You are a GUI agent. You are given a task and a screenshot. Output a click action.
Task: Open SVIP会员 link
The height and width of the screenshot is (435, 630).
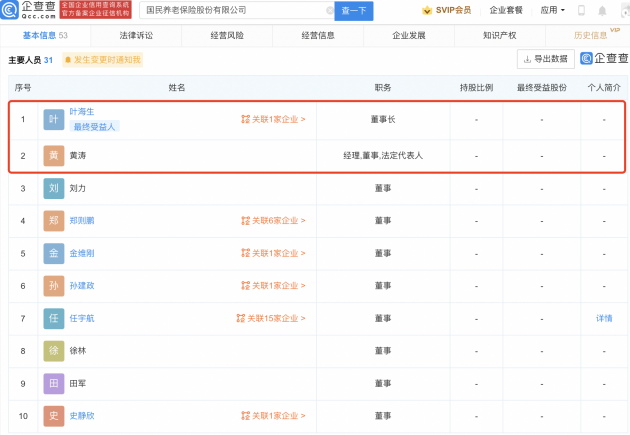pos(453,10)
